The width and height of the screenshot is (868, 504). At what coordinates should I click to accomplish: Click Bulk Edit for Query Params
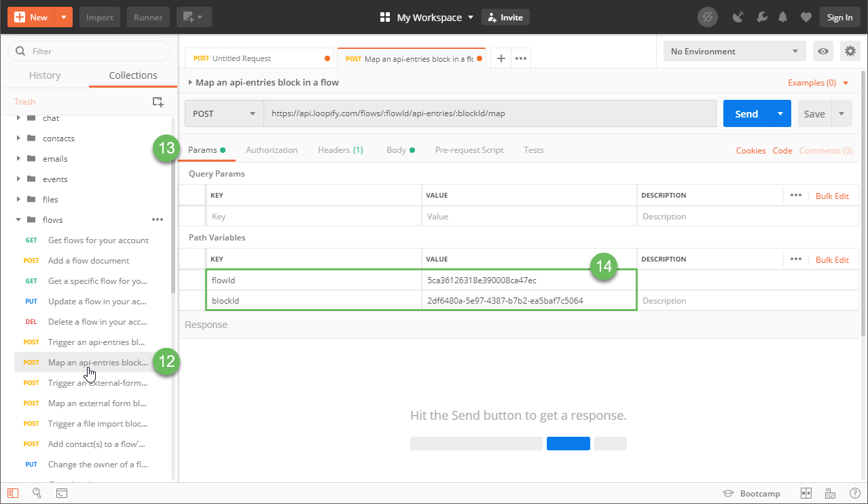tap(833, 196)
